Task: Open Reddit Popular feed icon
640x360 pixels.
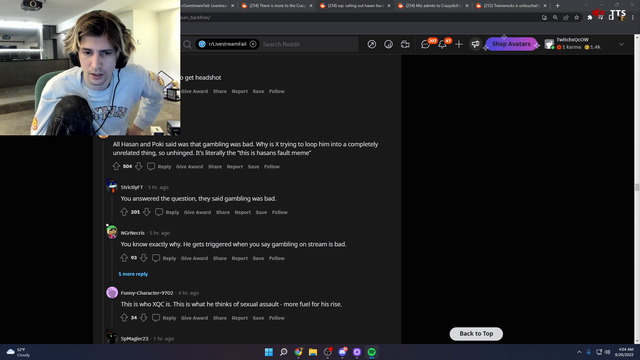Action: click(371, 44)
